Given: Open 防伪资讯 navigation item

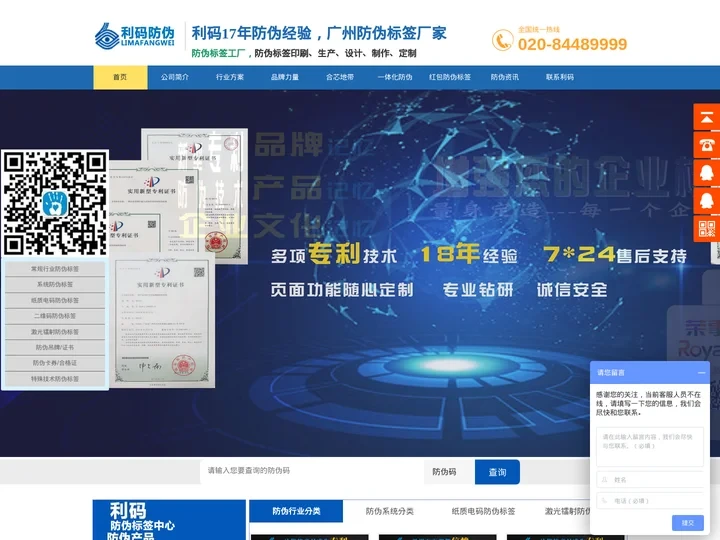Looking at the screenshot, I should click(505, 77).
